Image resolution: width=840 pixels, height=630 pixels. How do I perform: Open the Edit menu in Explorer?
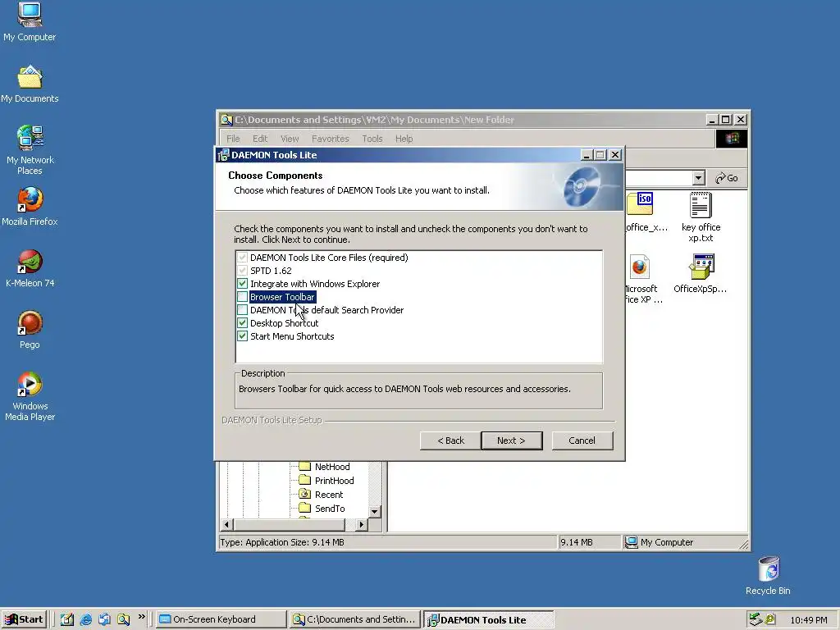(260, 139)
